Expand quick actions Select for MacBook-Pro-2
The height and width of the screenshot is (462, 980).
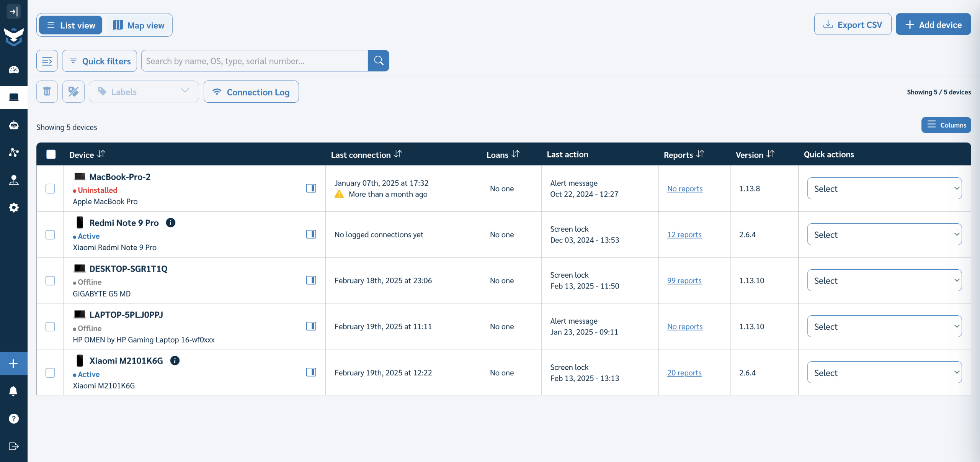[x=884, y=188]
